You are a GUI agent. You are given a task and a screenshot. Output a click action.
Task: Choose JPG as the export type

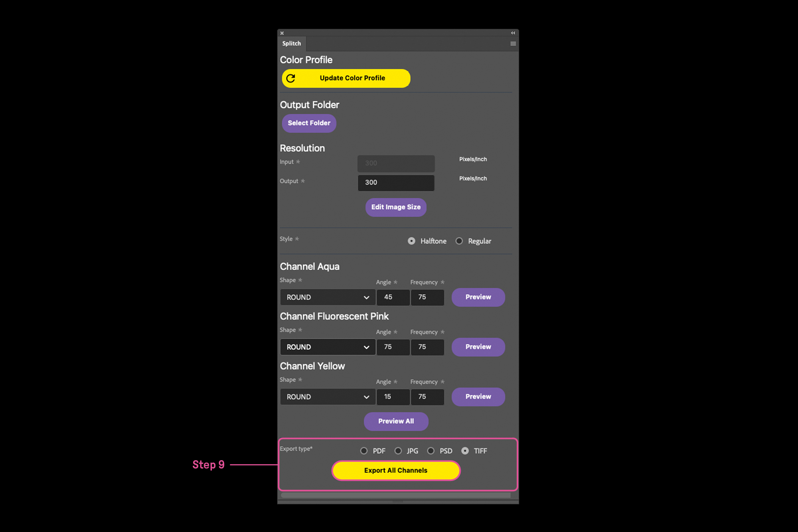(398, 451)
